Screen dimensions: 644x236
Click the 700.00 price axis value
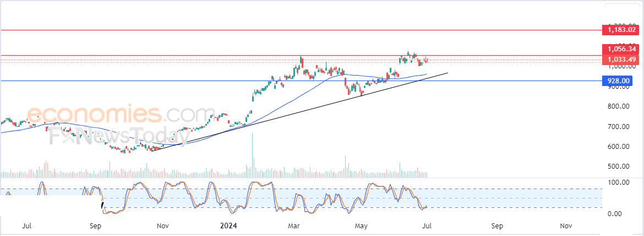tap(620, 127)
